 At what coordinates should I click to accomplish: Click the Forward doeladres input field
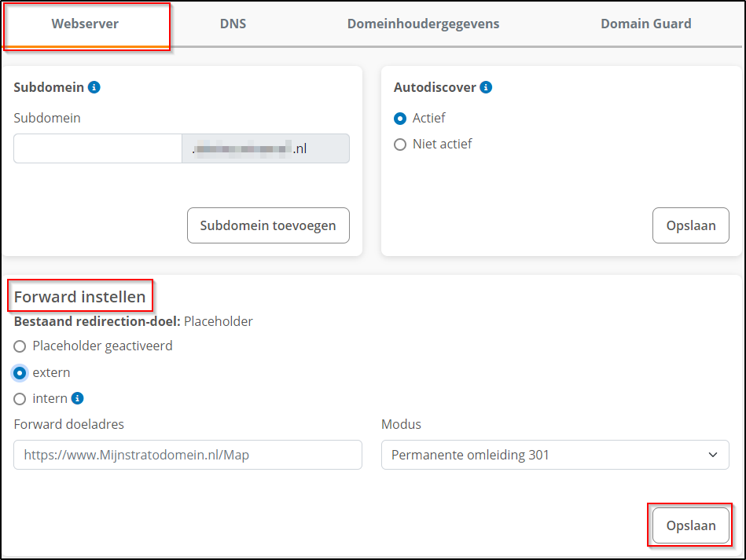pyautogui.click(x=188, y=455)
